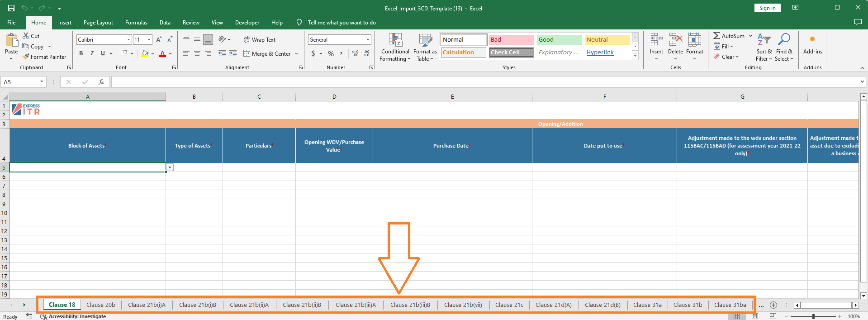Image resolution: width=868 pixels, height=320 pixels.
Task: Click the Sign in button
Action: pos(768,8)
